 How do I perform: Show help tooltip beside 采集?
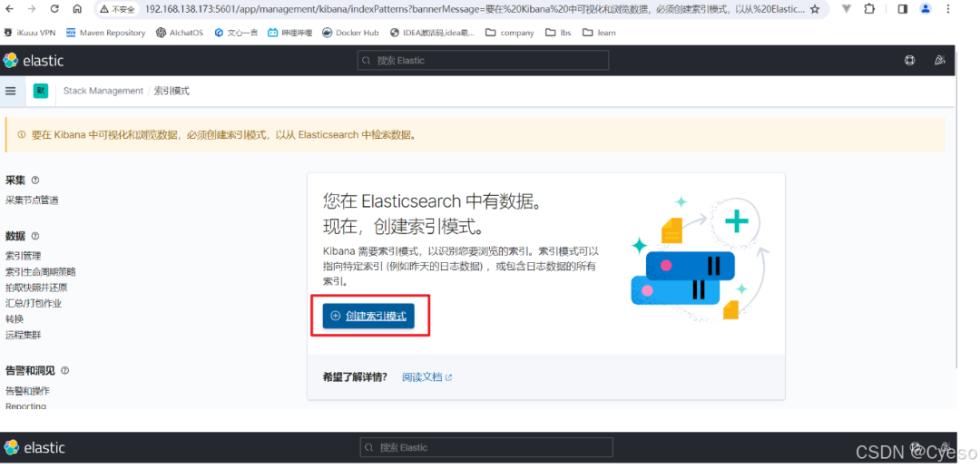click(35, 181)
